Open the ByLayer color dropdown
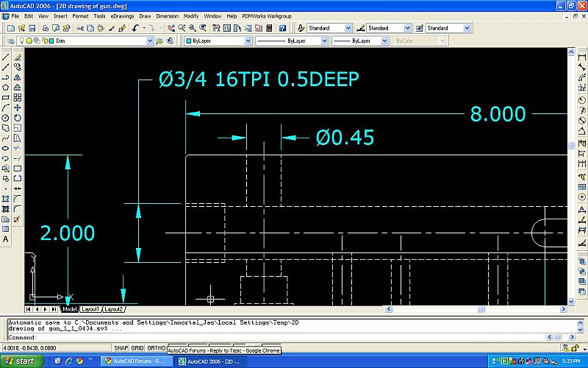 (x=248, y=40)
